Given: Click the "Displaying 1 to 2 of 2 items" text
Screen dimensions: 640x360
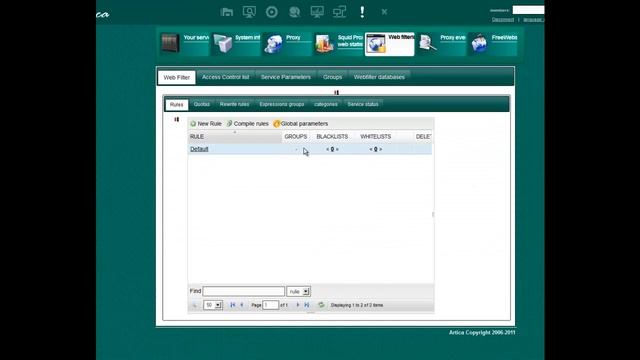Looking at the screenshot, I should [x=357, y=305].
